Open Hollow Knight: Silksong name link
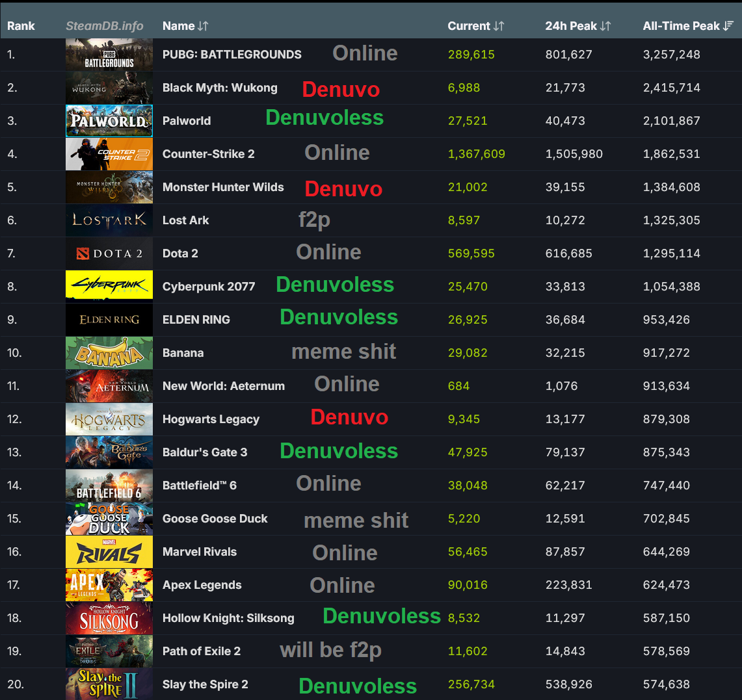The height and width of the screenshot is (700, 742). pos(228,617)
